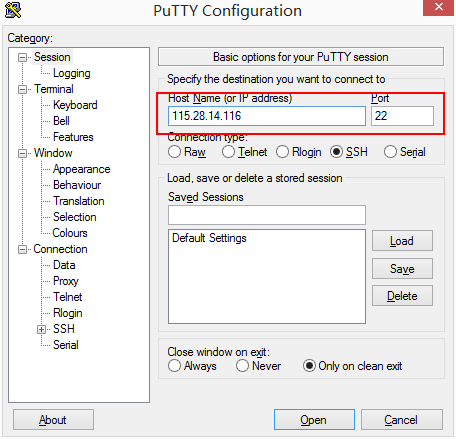Click the Load session button
This screenshot has width=456, height=439.
tap(402, 241)
